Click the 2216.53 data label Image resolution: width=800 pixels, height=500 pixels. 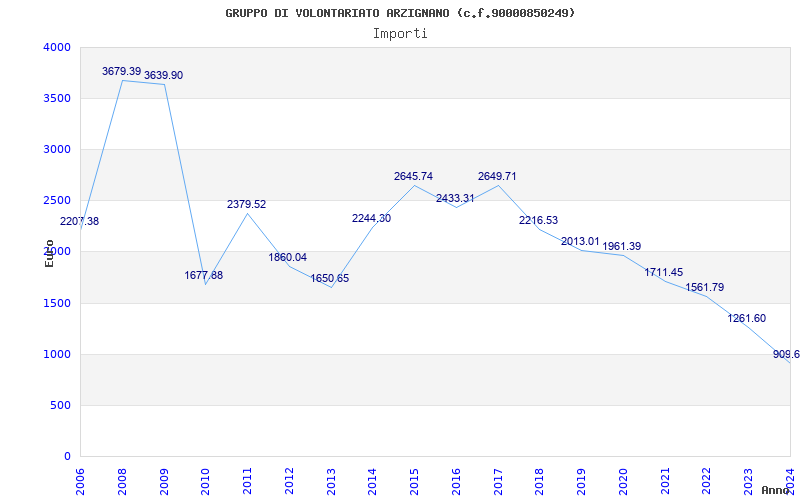point(538,220)
